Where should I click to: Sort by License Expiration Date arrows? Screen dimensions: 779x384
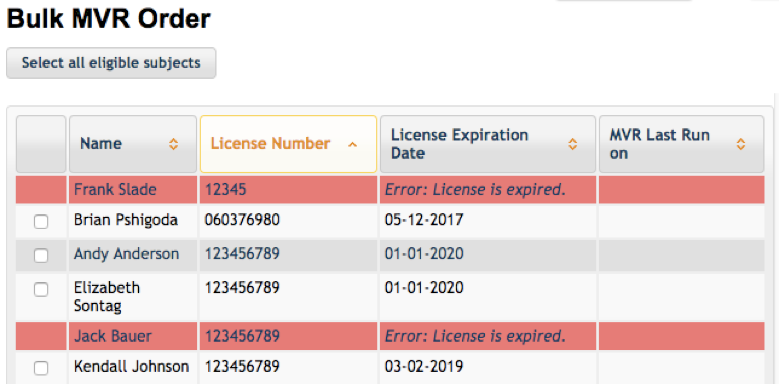(572, 144)
